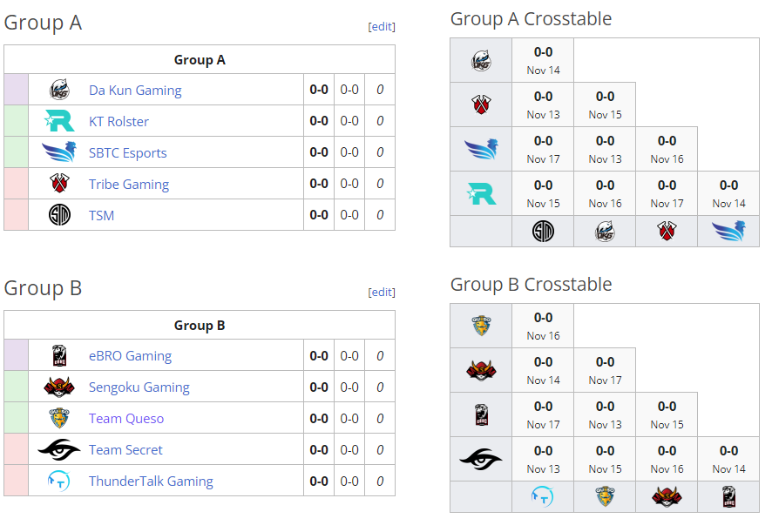Click the Team Secret eye logo in Group B table

pyautogui.click(x=59, y=450)
